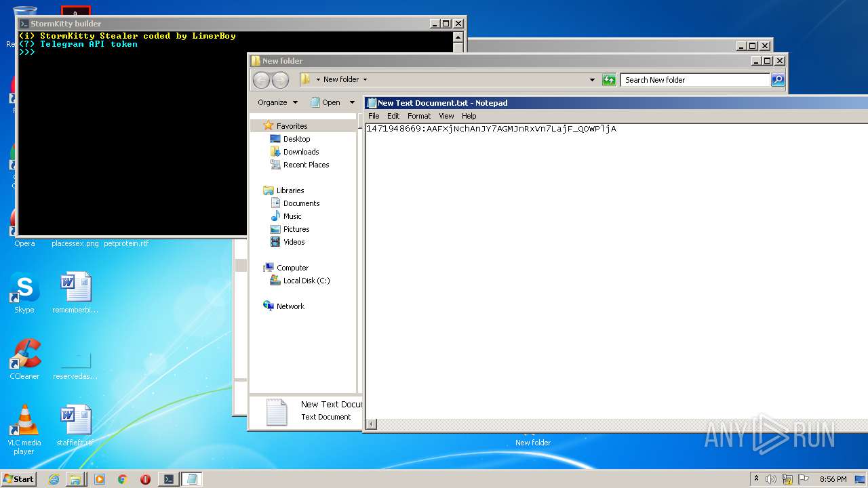
Task: Open Notepad's File menu
Action: [374, 116]
